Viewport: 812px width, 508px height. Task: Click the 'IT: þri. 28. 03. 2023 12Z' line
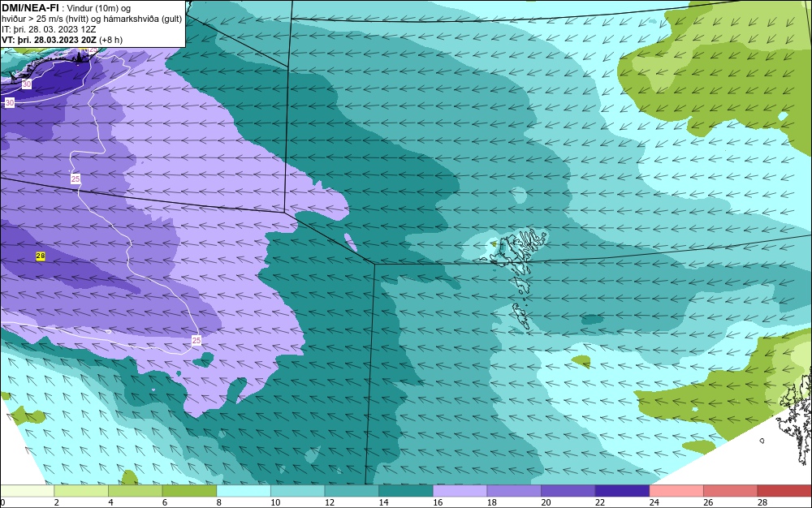point(49,29)
